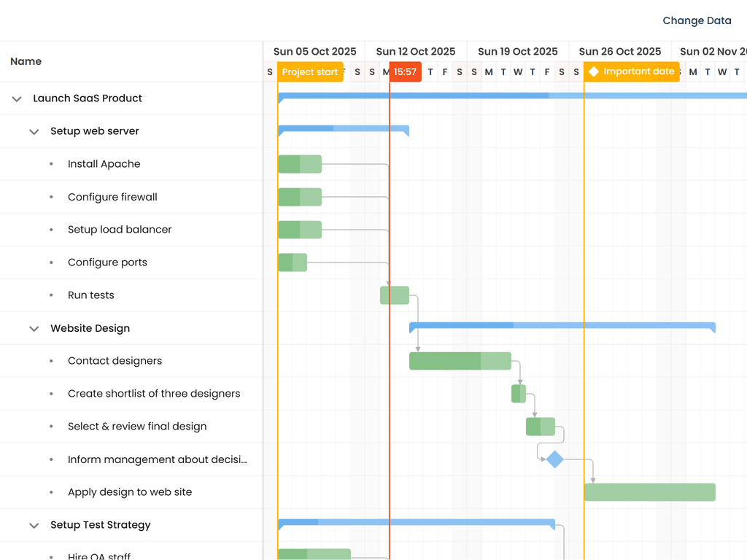Click the diamond icon inside Important date label
The image size is (747, 560).
tap(595, 71)
